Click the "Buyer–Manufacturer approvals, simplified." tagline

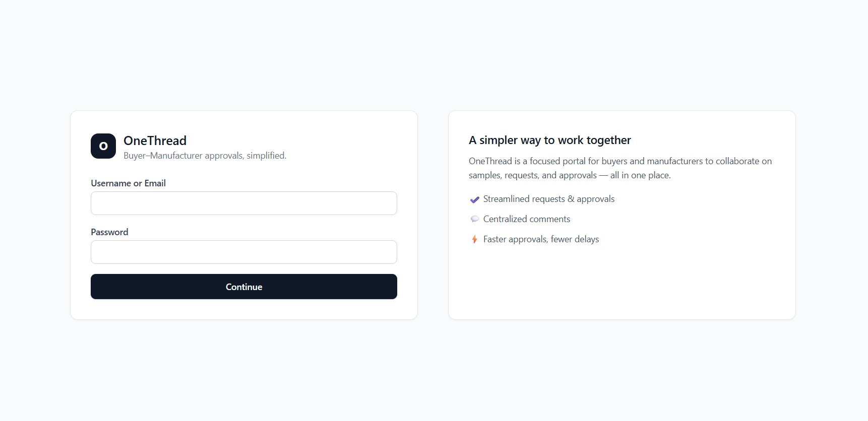pyautogui.click(x=205, y=156)
